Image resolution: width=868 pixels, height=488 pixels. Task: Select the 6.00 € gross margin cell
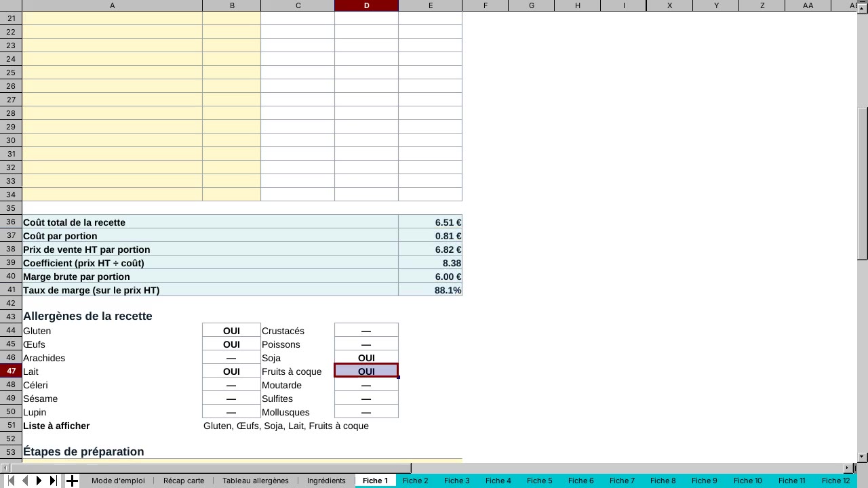430,277
